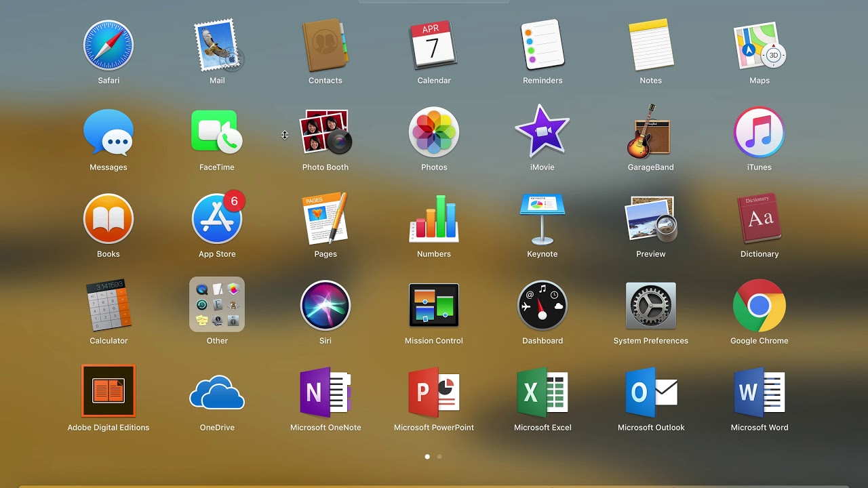The image size is (868, 488).
Task: Switch to the second Launchpad page dot
Action: (x=439, y=457)
